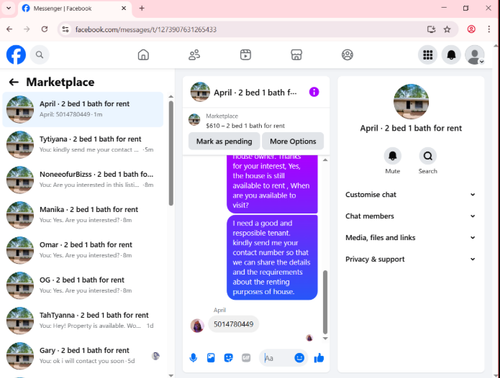
Task: Click the voice clip microphone icon
Action: pyautogui.click(x=193, y=358)
